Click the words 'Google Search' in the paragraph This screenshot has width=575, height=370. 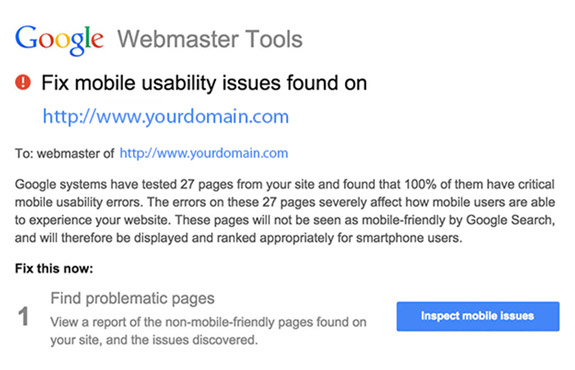tap(509, 220)
